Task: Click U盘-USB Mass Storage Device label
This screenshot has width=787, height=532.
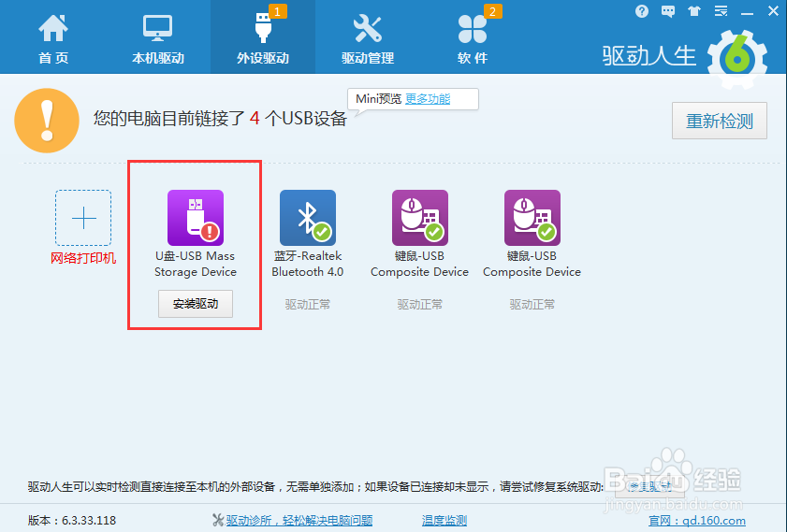Action: (x=196, y=264)
